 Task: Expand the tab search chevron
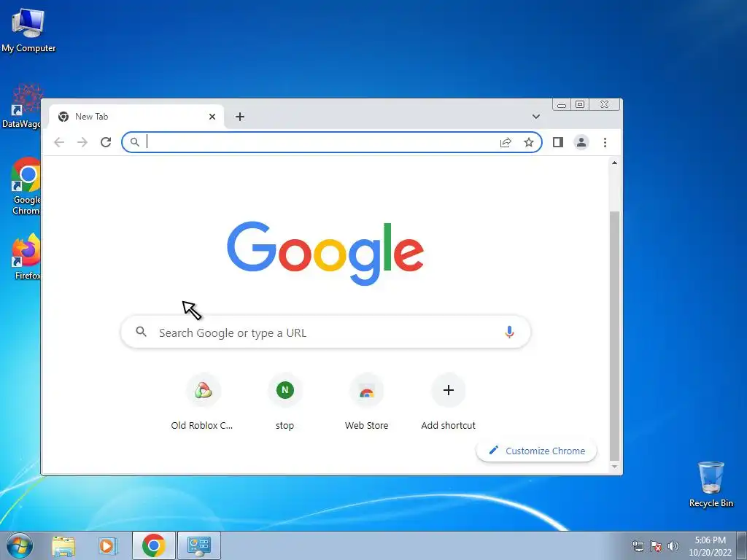click(536, 117)
